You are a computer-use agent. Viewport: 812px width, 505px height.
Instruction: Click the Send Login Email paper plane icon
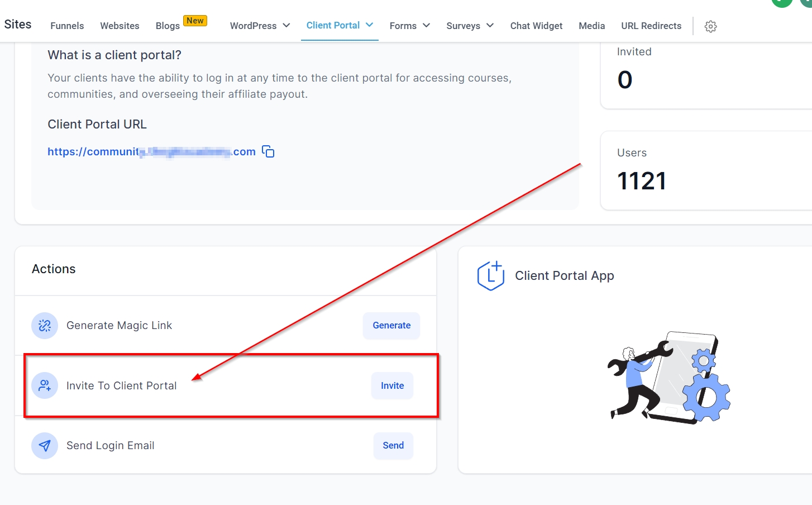45,446
